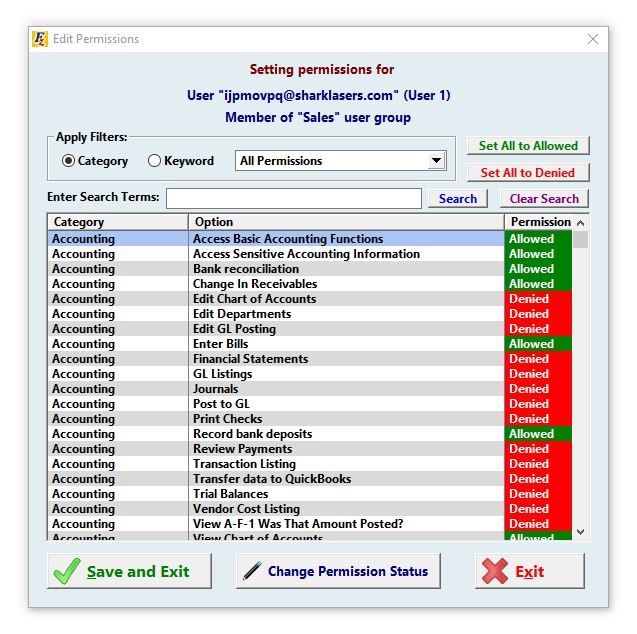
Task: Click the Clear Search button
Action: pos(544,199)
